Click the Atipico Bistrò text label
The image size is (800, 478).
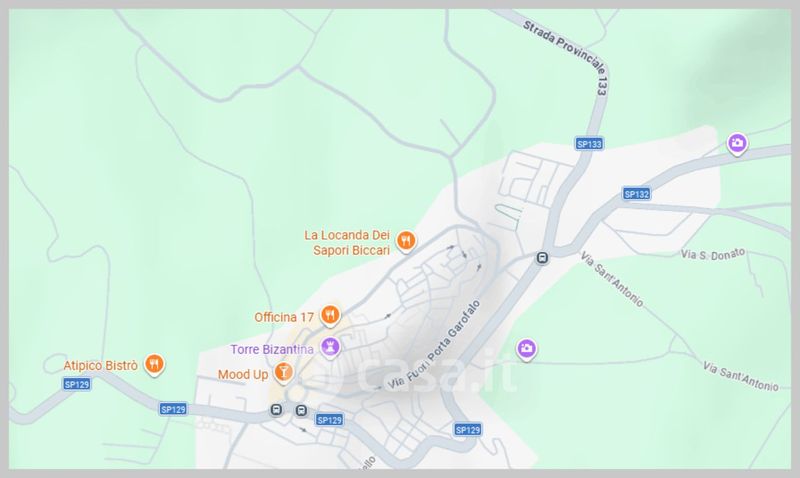[101, 366]
